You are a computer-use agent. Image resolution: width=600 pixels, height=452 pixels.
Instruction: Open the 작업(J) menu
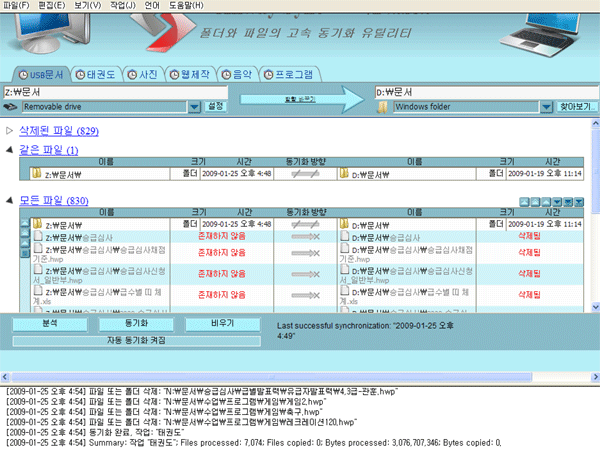coord(122,5)
